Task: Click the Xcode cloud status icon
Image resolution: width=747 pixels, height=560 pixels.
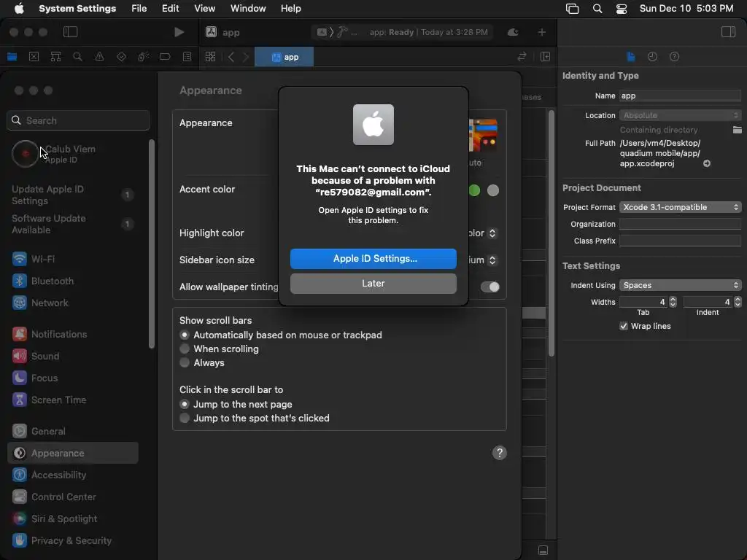Action: click(x=513, y=32)
